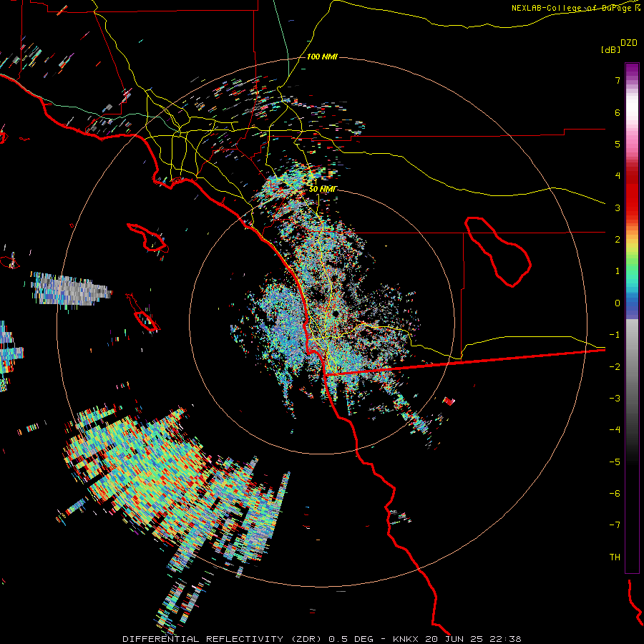Click the [dB] unit label

tap(611, 50)
